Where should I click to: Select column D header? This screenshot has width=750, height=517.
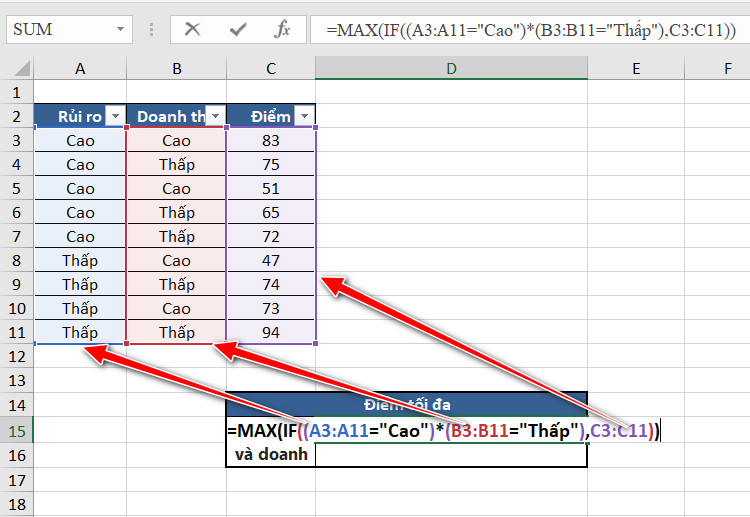click(x=451, y=68)
